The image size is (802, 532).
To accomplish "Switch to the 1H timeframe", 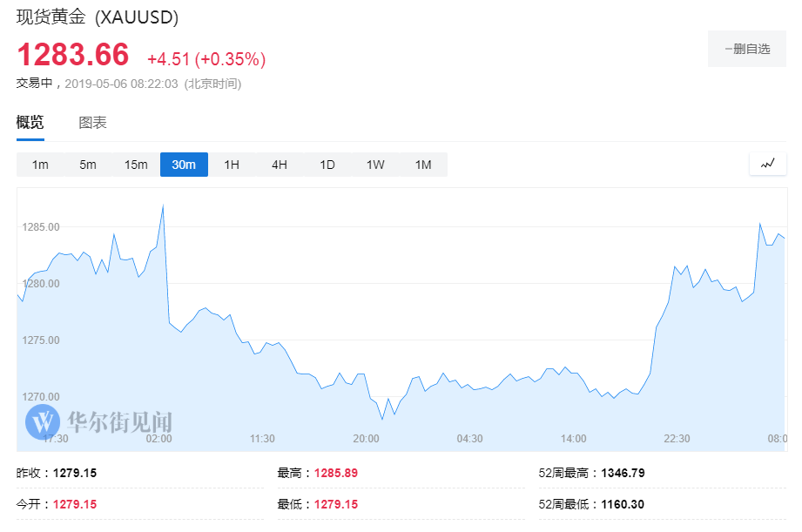I will click(231, 164).
